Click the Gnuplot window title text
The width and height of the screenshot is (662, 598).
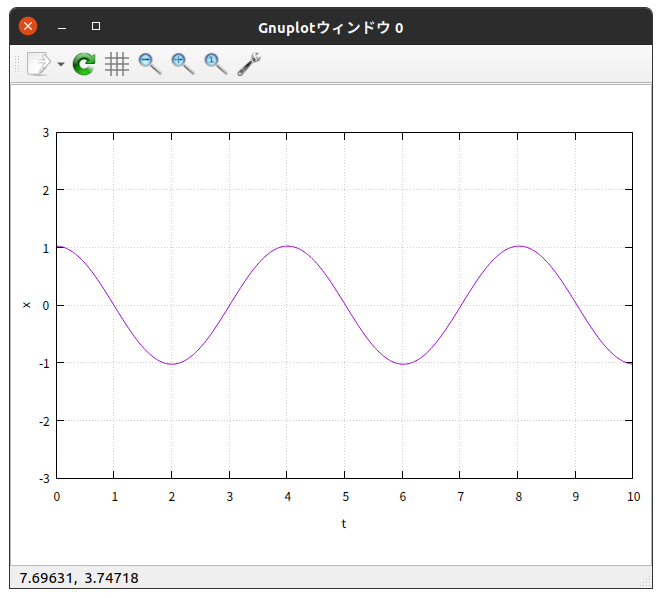(x=331, y=28)
